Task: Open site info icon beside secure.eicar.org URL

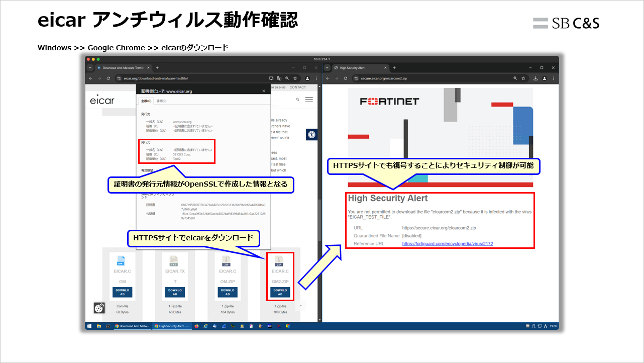Action: 356,78
